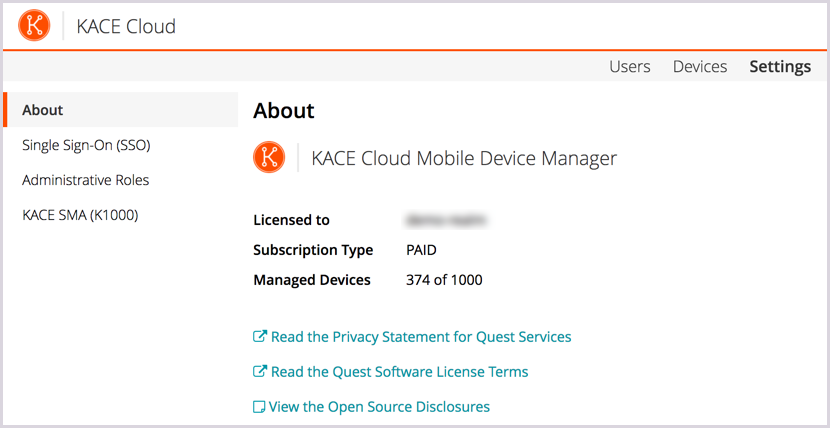This screenshot has width=830, height=428.
Task: Click the KACE Cloud Mobile Device Manager heading
Action: pyautogui.click(x=464, y=158)
